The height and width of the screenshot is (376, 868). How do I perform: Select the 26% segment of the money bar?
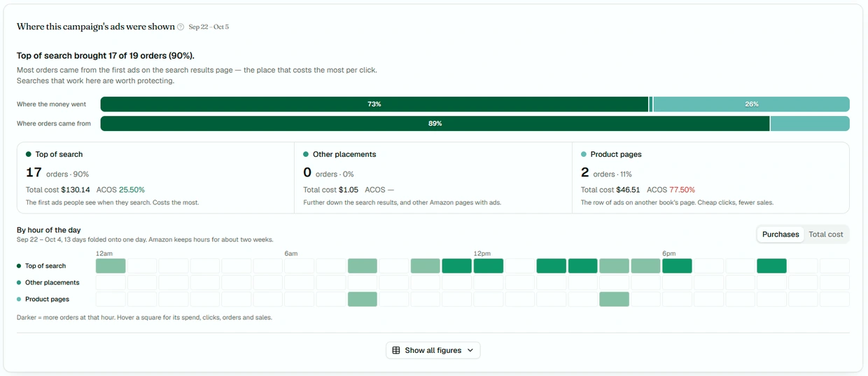point(751,104)
